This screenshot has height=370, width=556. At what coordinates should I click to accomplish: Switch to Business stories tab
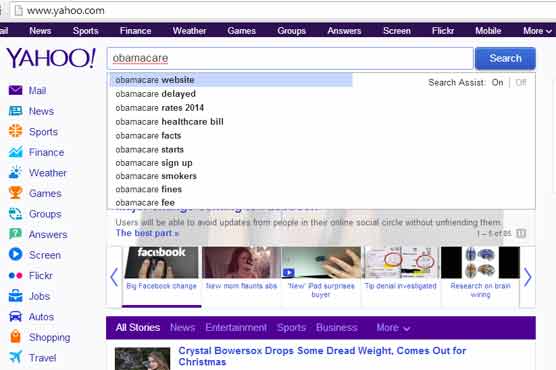[337, 327]
